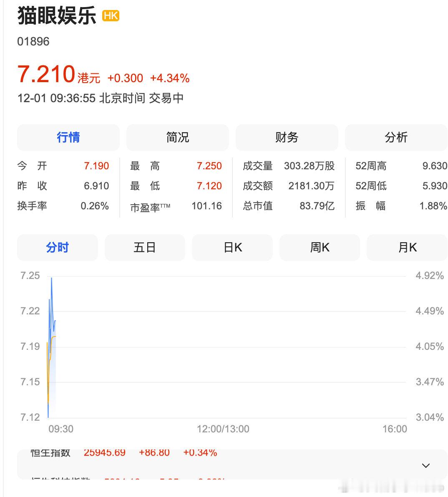The image size is (448, 497).
Task: Click the volume value 303.28万股
Action: point(309,166)
